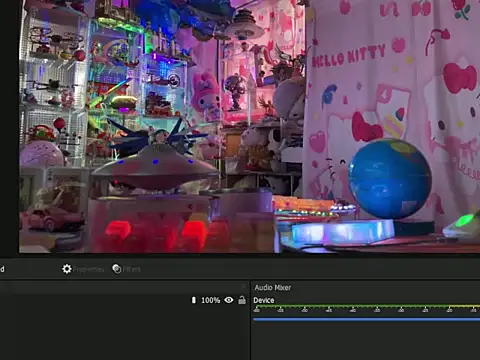Click the 100% source value
The width and height of the screenshot is (480, 360).
point(211,300)
